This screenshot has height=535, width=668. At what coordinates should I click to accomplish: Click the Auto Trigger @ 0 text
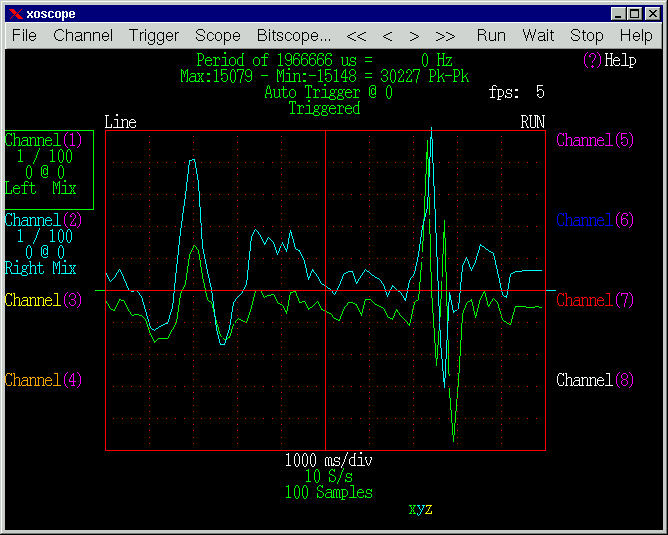point(328,92)
